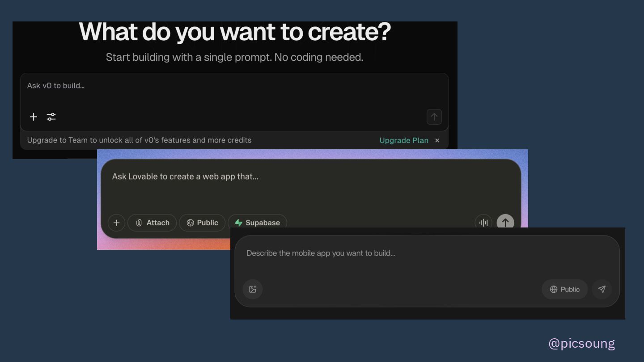
Task: Click the plus icon in Lovable prompt
Action: coord(116,223)
